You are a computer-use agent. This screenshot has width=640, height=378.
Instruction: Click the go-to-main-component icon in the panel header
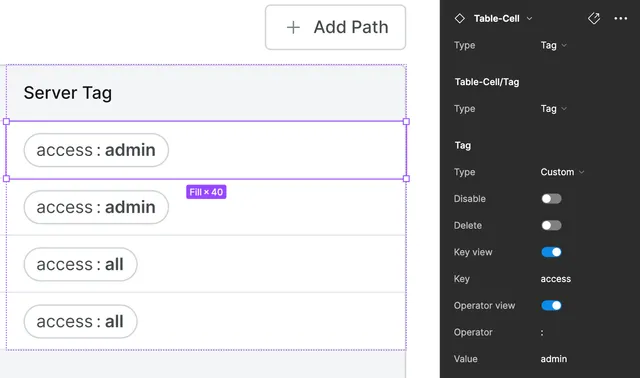[x=594, y=18]
